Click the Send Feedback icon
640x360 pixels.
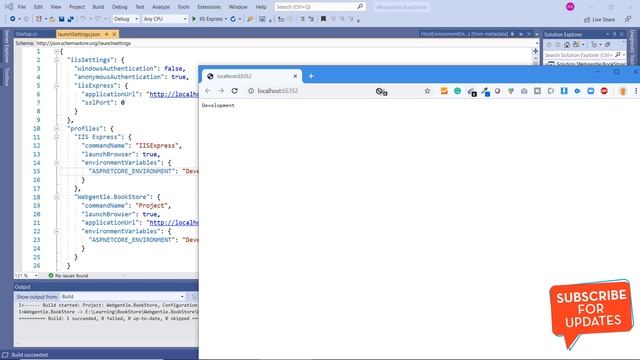click(628, 19)
